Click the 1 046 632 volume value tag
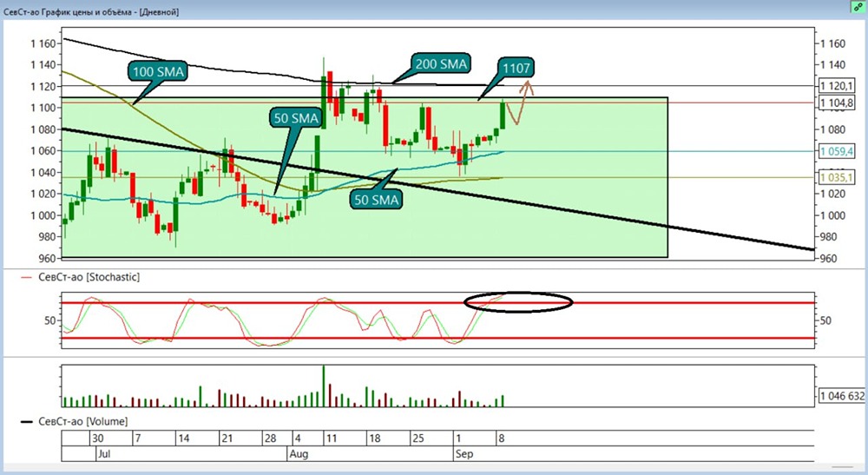Screen dimensions: 868x475 tap(842, 396)
